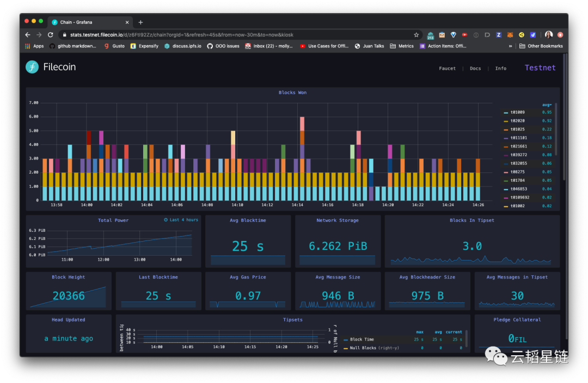Click the browser forward arrow
Screen dimensions: 588x383
pos(39,35)
